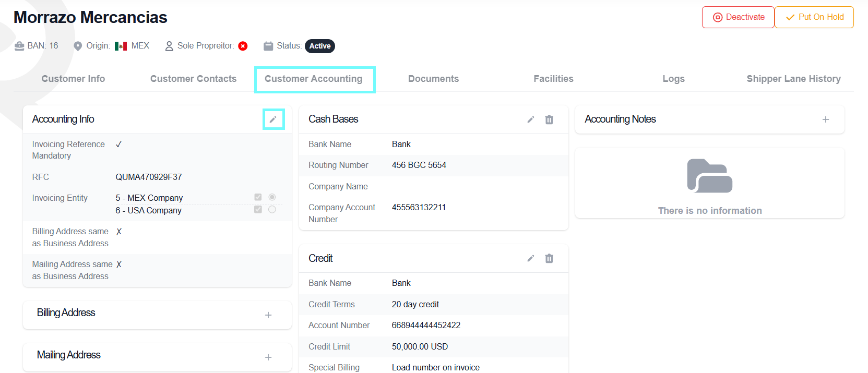The image size is (868, 373).
Task: Click the Cash Bases heading
Action: tap(334, 119)
